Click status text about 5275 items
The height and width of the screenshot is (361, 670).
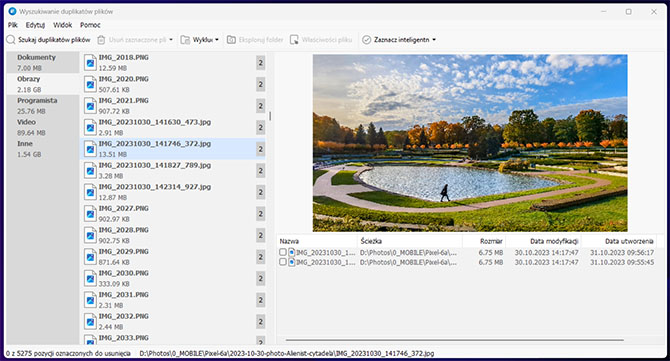point(68,353)
